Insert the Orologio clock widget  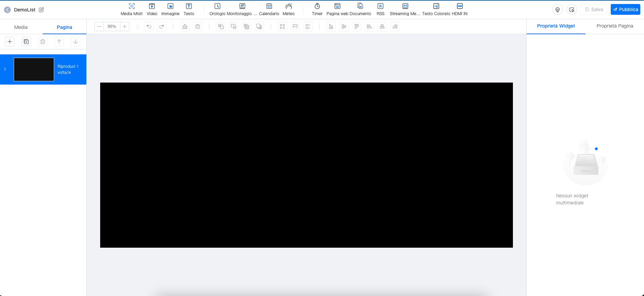(x=217, y=9)
